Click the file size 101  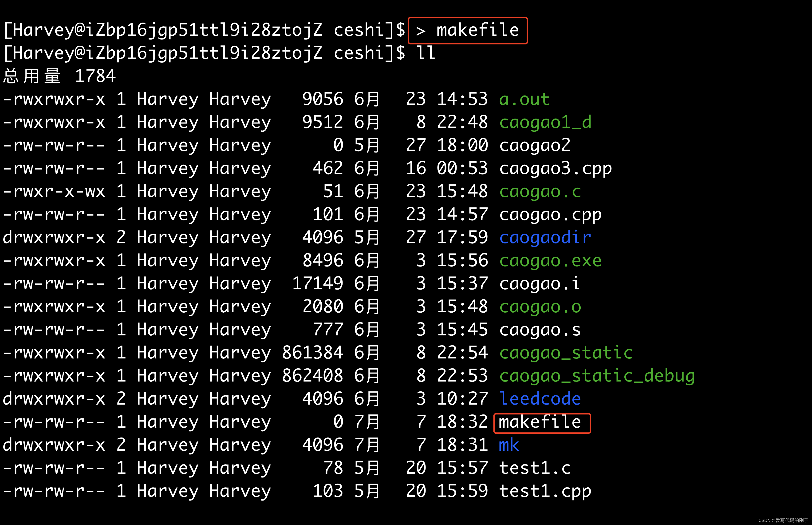pyautogui.click(x=328, y=215)
